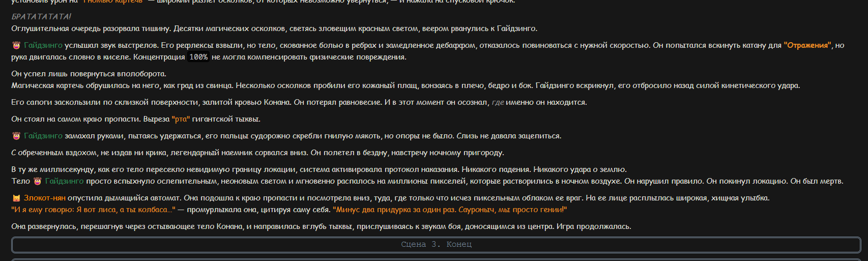Click the italic sound effect 'БРАТАТАТАТА!'
This screenshot has height=261, width=868.
coord(41,17)
